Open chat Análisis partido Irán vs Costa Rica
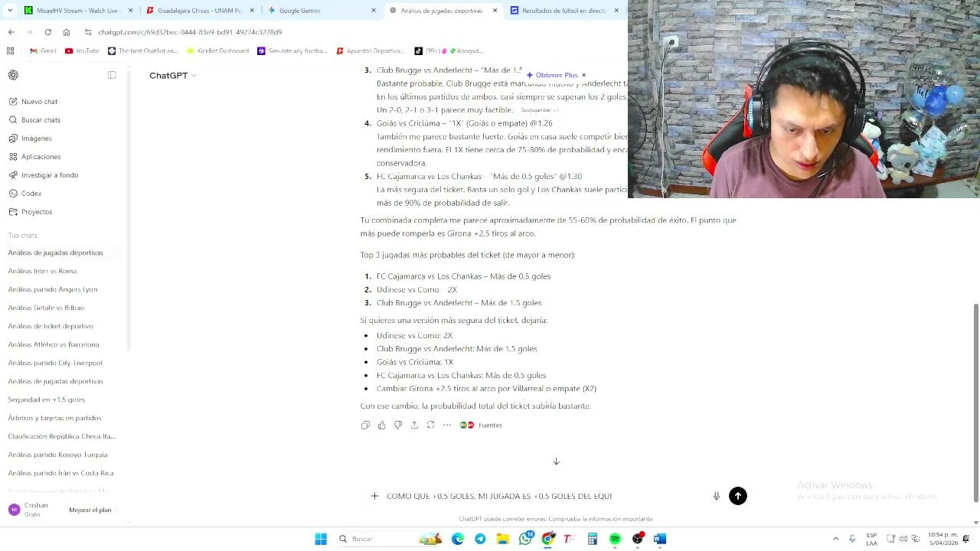 (60, 473)
